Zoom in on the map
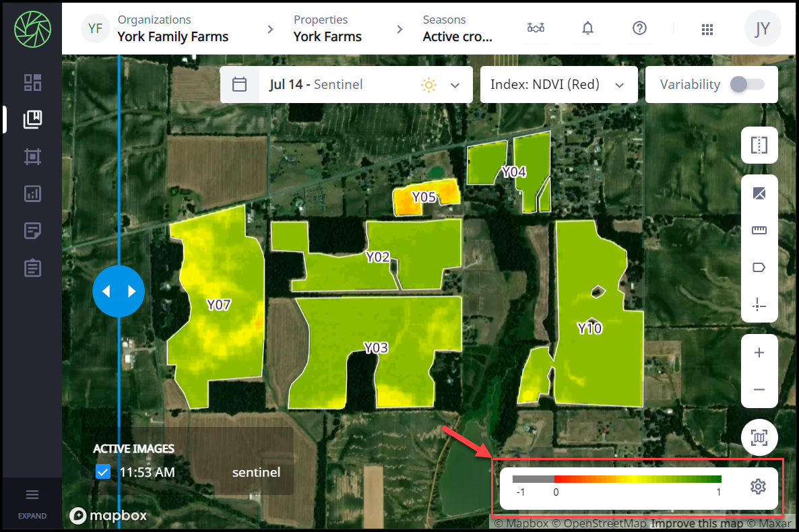799x532 pixels. coord(759,353)
